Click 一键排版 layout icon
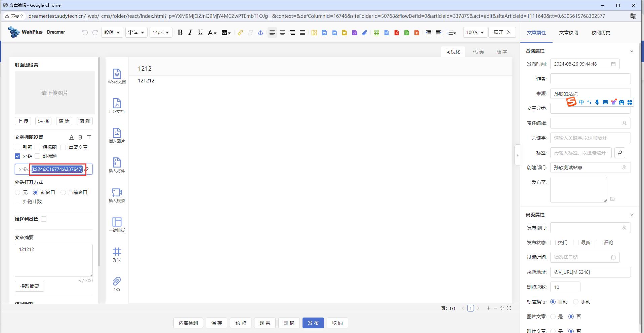The image size is (644, 333). (x=117, y=225)
